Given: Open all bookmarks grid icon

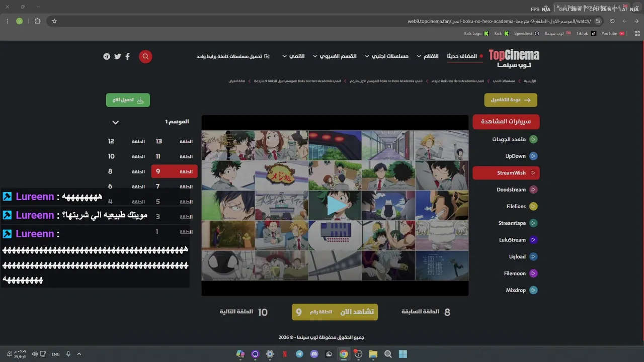Looking at the screenshot, I should click(637, 34).
